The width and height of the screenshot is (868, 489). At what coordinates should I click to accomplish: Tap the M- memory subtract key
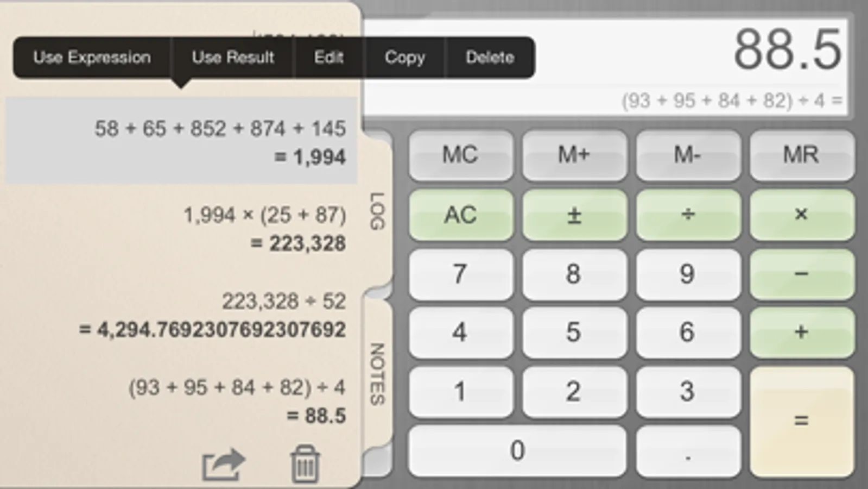tap(688, 155)
